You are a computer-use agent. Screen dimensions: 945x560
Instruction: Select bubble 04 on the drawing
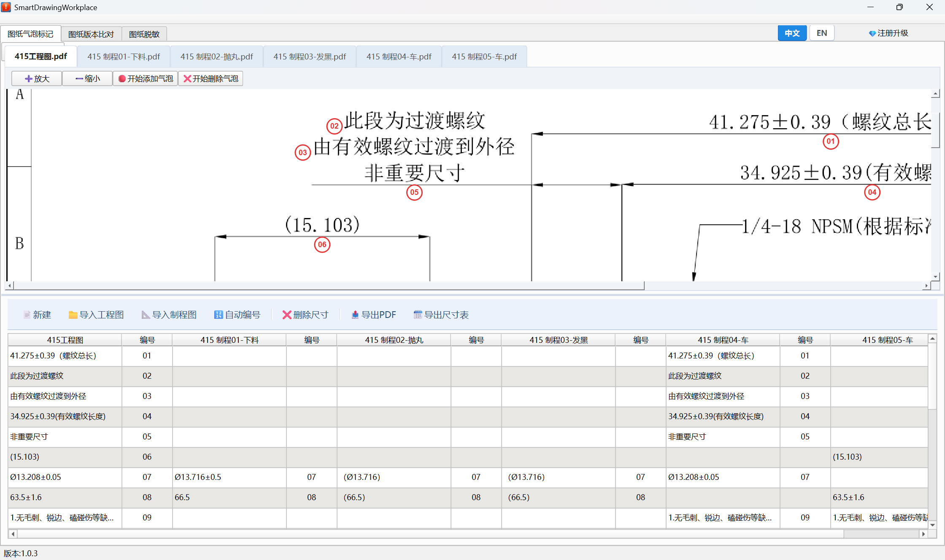(x=872, y=192)
